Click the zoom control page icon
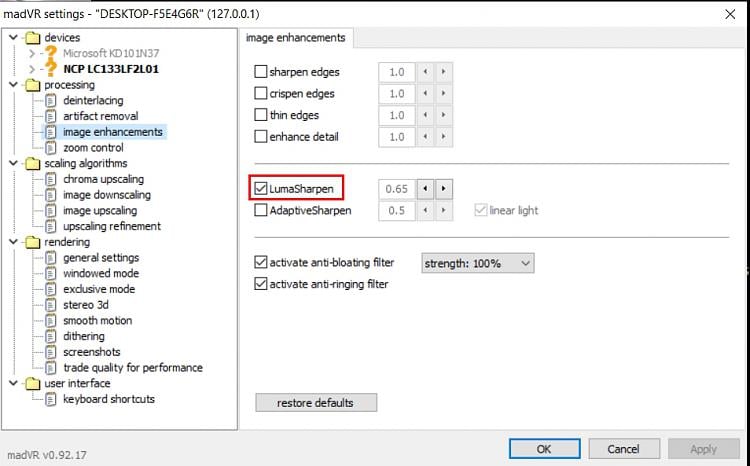Screen dimensions: 750x466 (51, 148)
